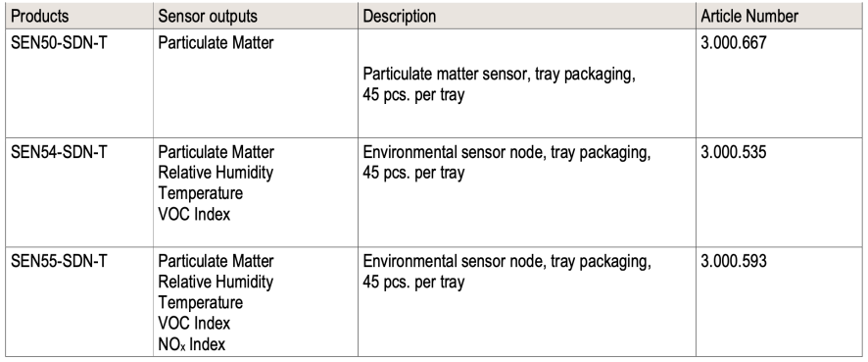868x362 pixels.
Task: Click Temperature in the SEN55 row
Action: 201,303
